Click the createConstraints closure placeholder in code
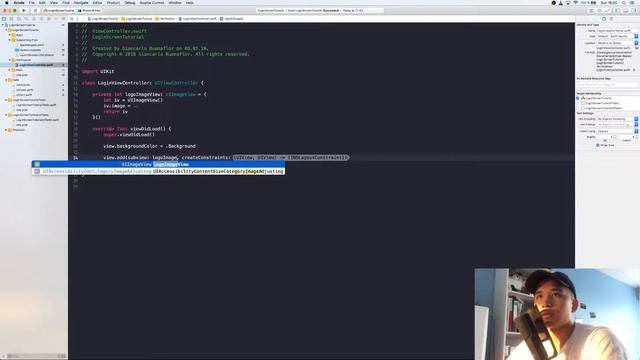Image resolution: width=640 pixels, height=360 pixels. click(x=291, y=158)
